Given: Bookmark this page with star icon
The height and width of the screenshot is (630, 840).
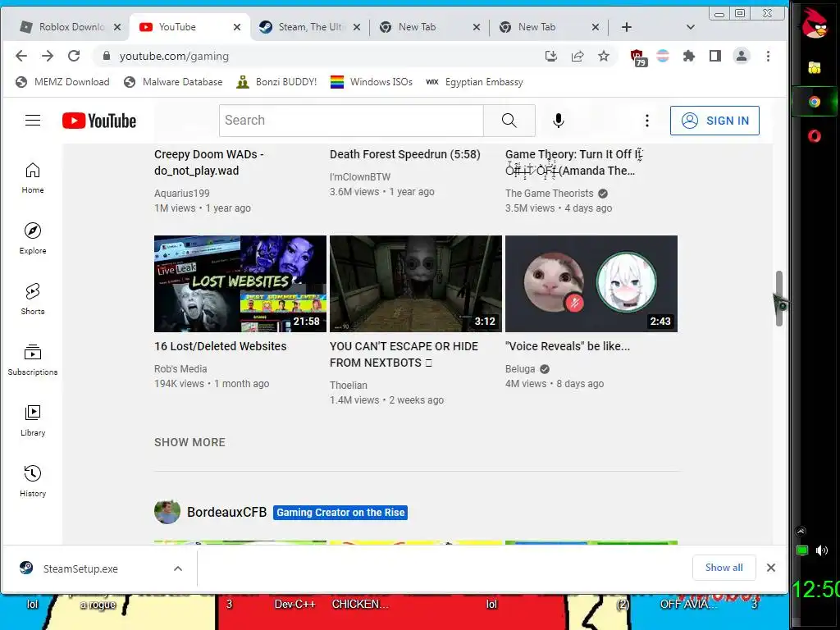Looking at the screenshot, I should coord(604,56).
